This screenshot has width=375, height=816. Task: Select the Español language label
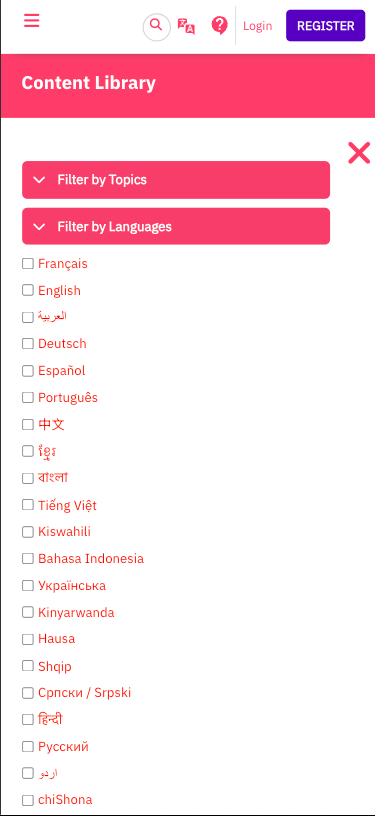point(61,371)
